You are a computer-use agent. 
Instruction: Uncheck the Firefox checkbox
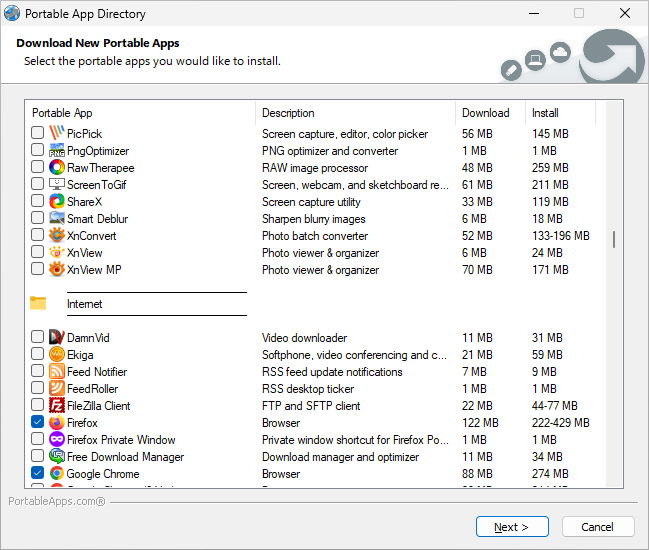point(37,423)
